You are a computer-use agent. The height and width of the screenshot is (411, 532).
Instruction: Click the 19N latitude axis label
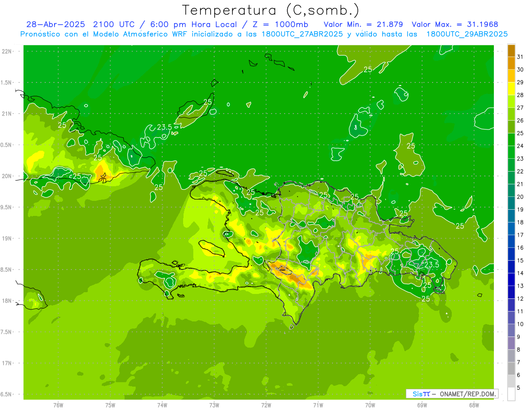coord(7,239)
